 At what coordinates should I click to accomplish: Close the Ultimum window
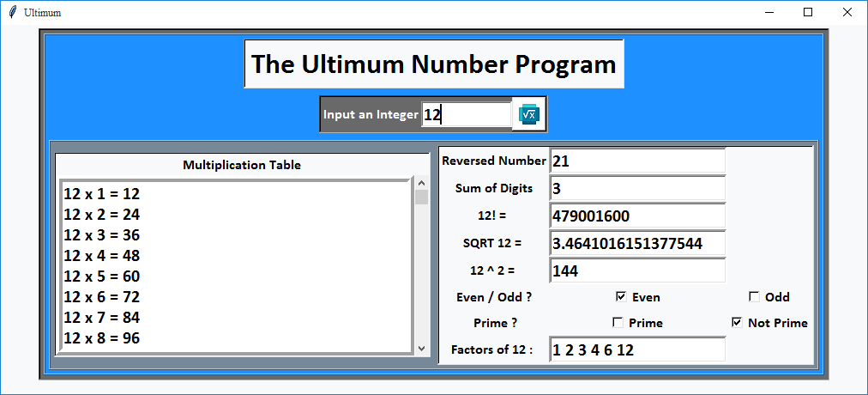click(x=847, y=12)
